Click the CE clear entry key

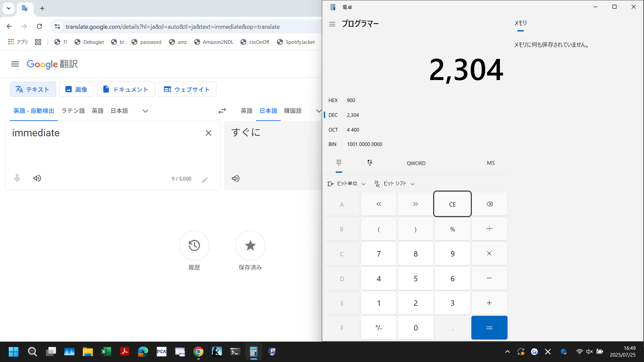[x=453, y=204]
